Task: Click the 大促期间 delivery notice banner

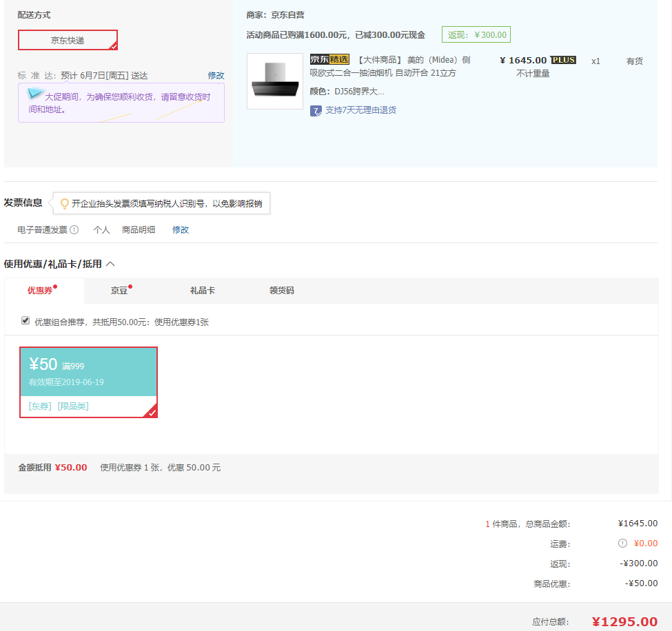Action: [121, 103]
